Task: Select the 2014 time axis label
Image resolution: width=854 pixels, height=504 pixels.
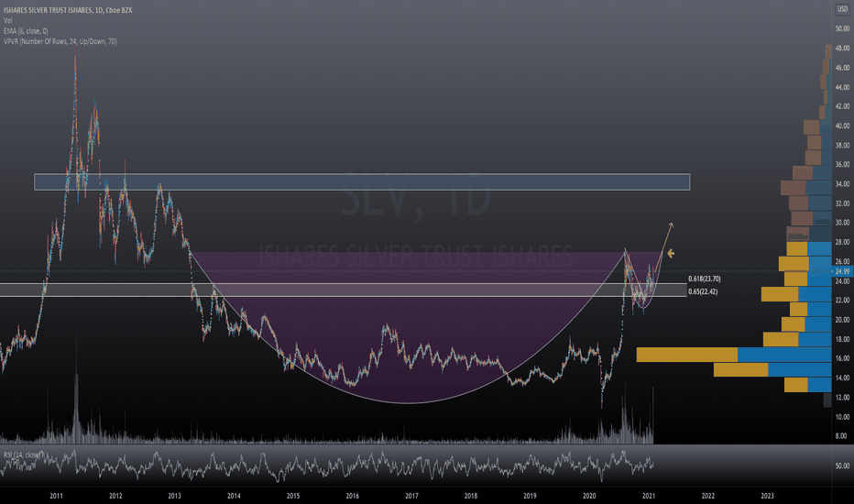Action: (x=234, y=496)
